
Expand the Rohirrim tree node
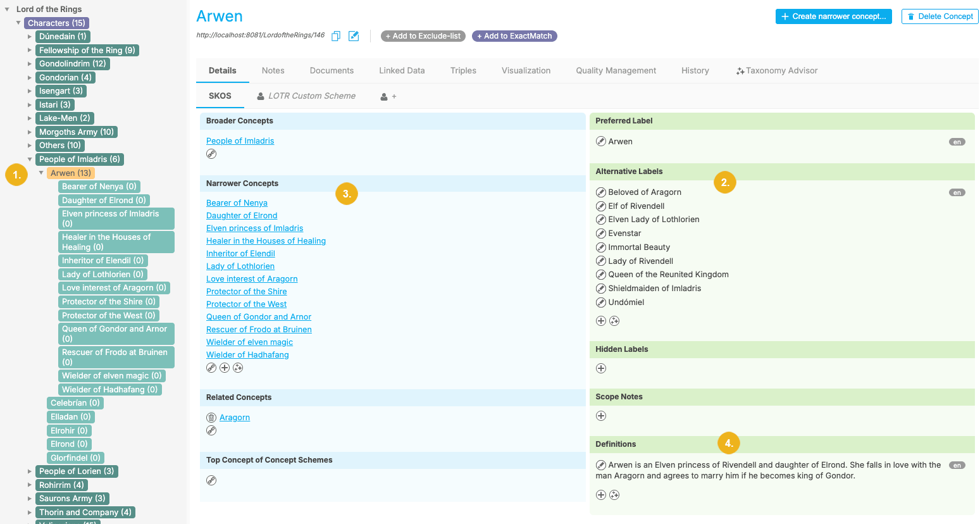(x=30, y=485)
